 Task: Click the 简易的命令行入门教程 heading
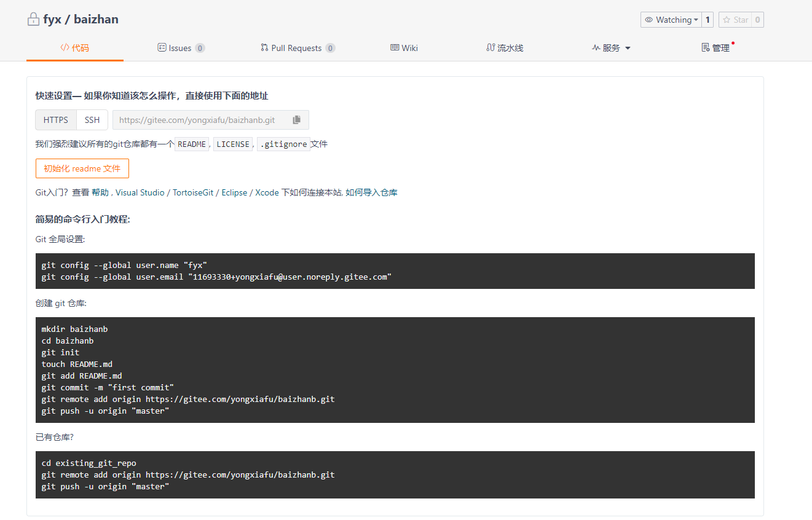point(83,219)
